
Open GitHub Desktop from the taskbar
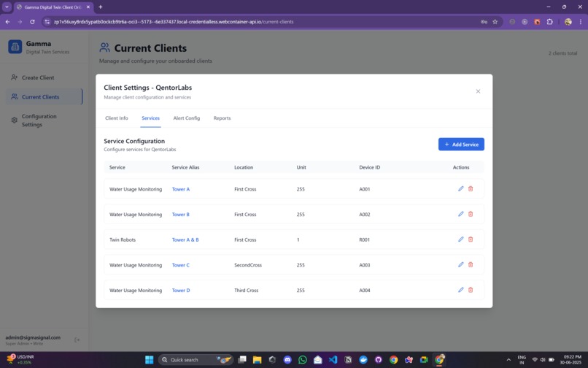(378, 359)
